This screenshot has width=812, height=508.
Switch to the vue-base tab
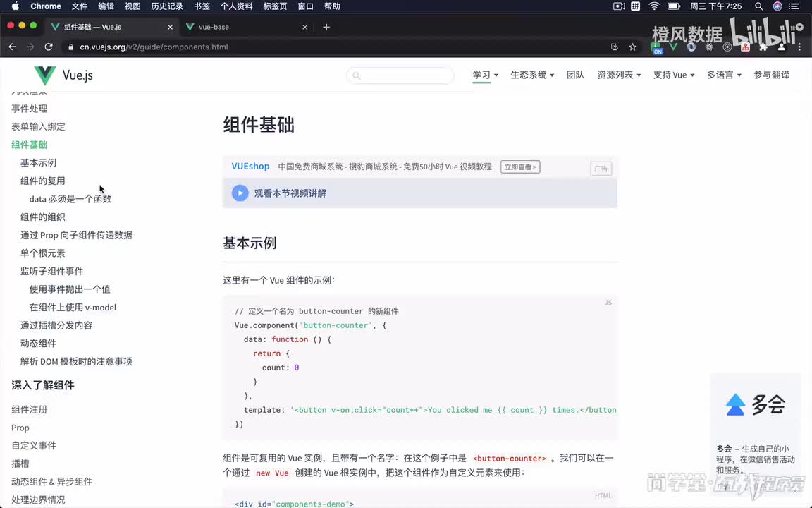click(246, 27)
